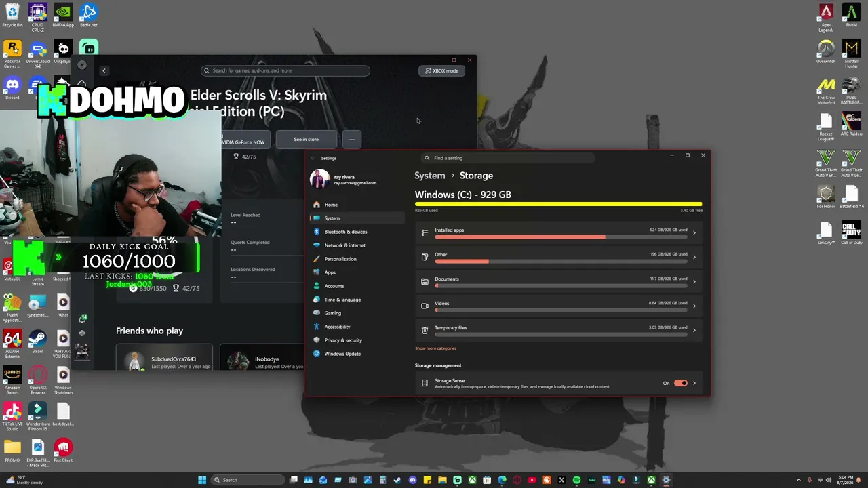Click See in store button
This screenshot has width=868, height=488.
tap(306, 140)
